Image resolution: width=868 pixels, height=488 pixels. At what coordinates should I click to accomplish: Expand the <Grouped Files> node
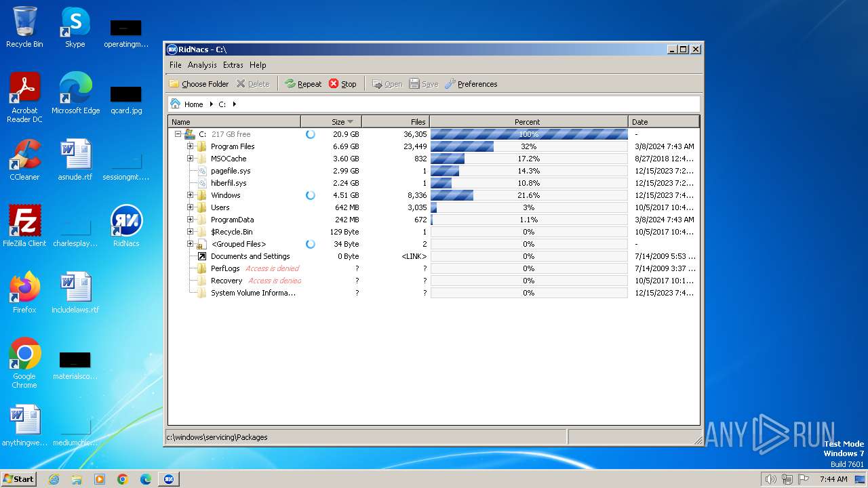point(190,244)
